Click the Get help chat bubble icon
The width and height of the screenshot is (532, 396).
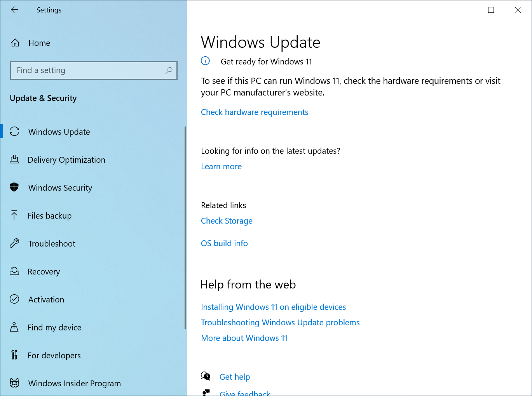click(x=206, y=376)
